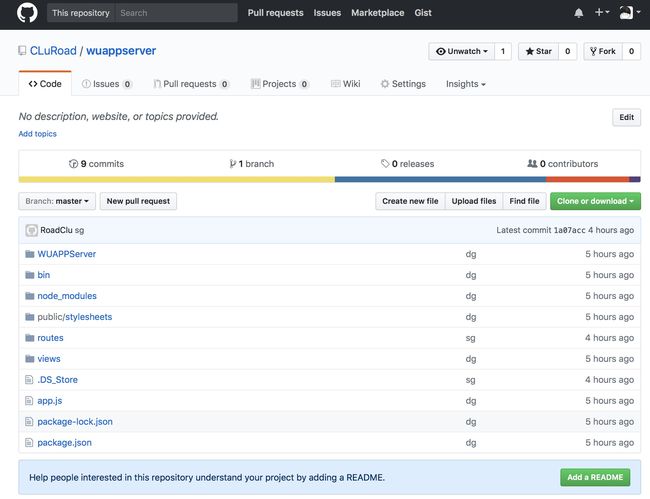Click the public/stylesheets folder icon

point(29,317)
